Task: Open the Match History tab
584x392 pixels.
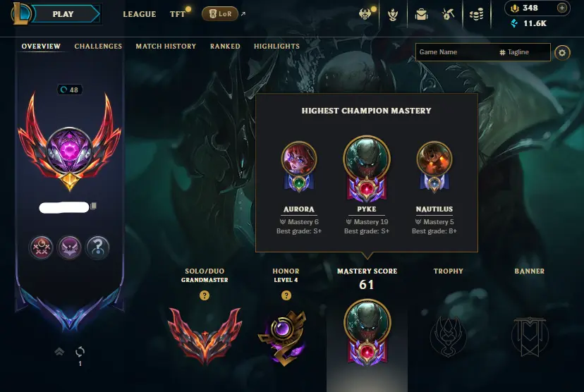Action: pos(166,46)
